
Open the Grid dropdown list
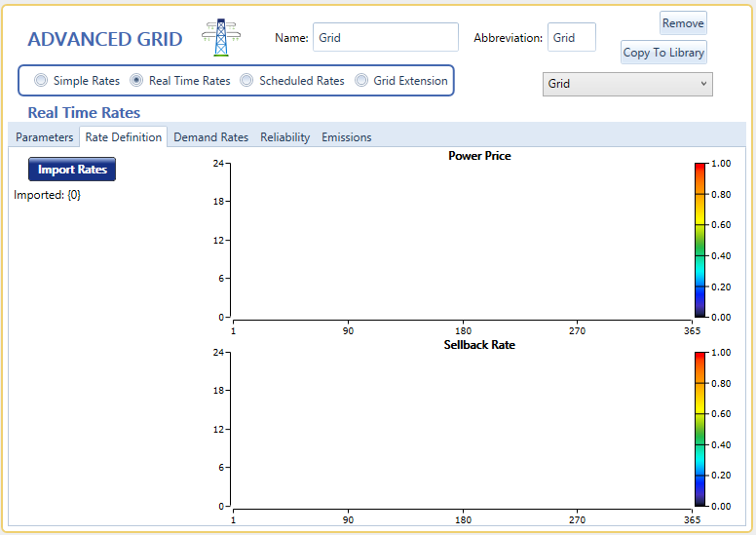(627, 84)
